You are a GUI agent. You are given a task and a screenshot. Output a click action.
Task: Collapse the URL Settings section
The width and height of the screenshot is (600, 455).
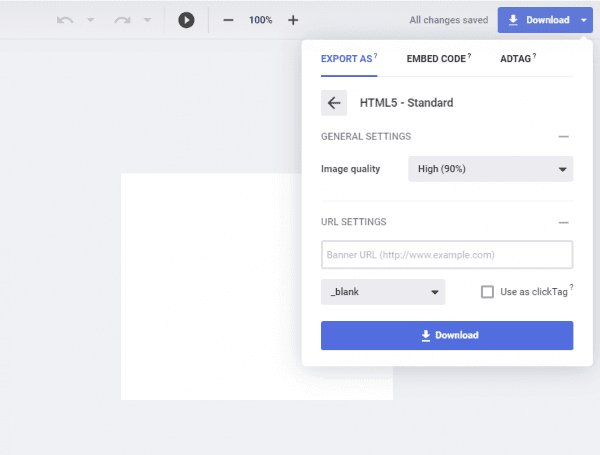pos(564,222)
